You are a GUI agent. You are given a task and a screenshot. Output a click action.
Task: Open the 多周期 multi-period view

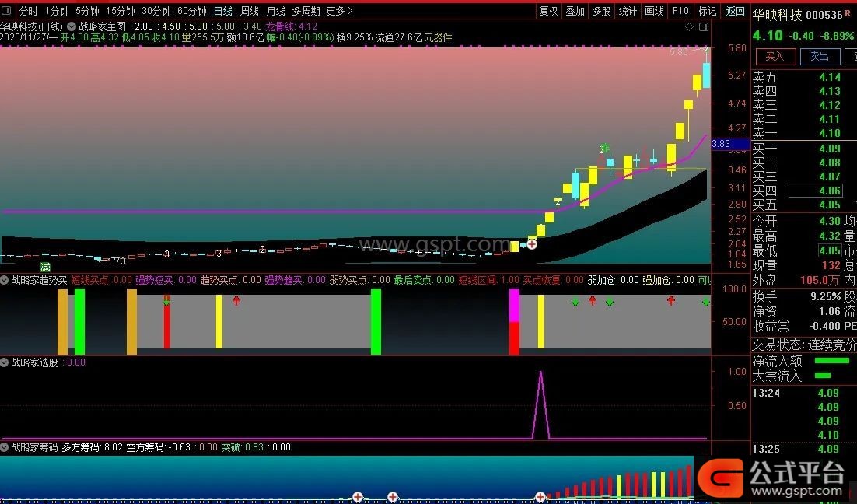306,11
